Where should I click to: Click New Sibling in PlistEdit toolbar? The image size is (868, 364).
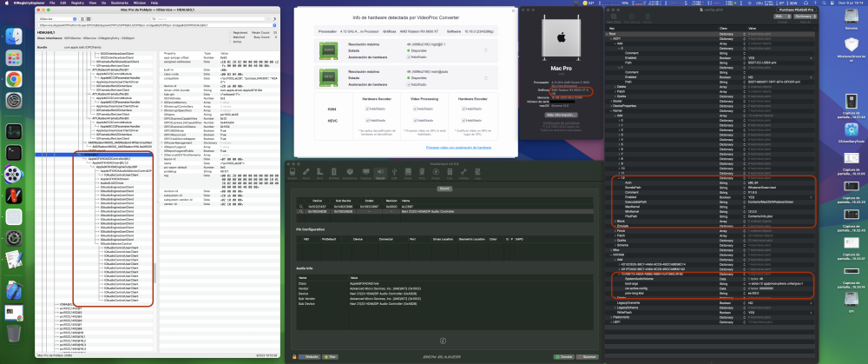coord(632,17)
